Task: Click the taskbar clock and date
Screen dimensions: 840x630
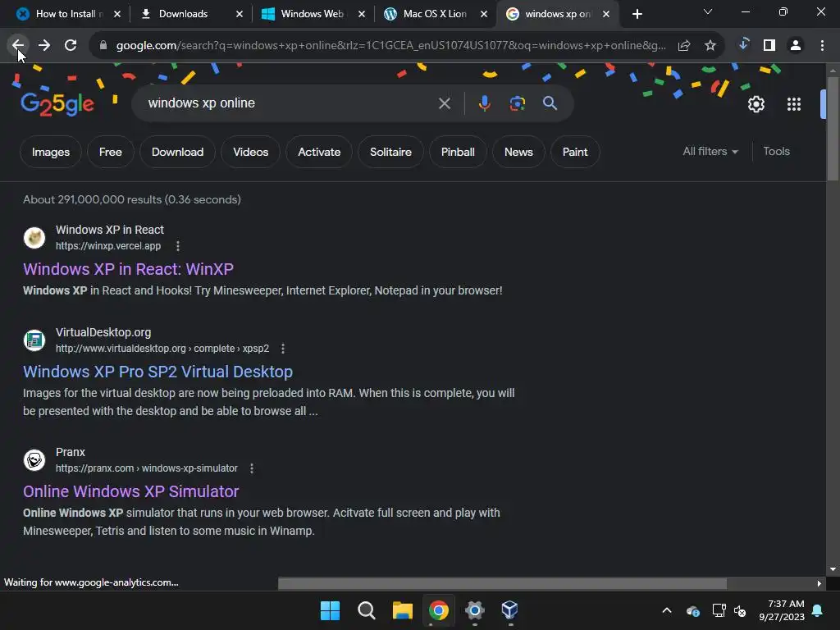Action: tap(781, 610)
